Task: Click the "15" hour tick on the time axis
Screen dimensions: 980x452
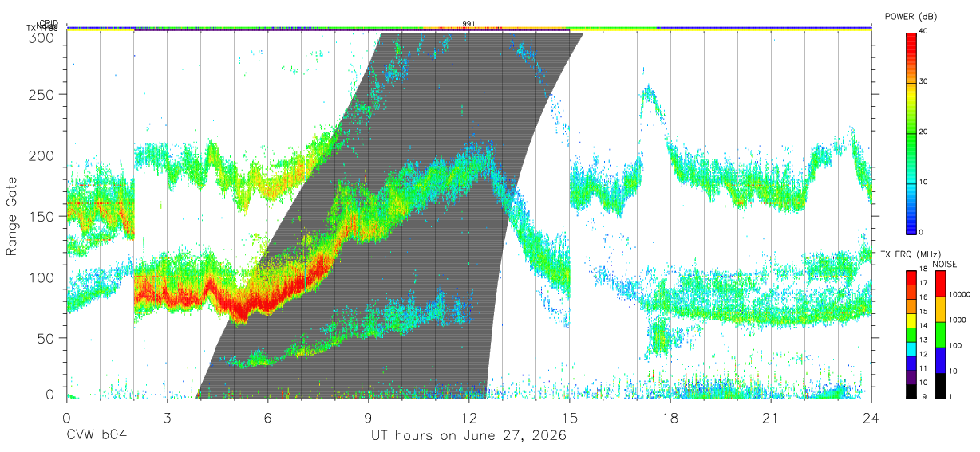Action: pos(569,418)
